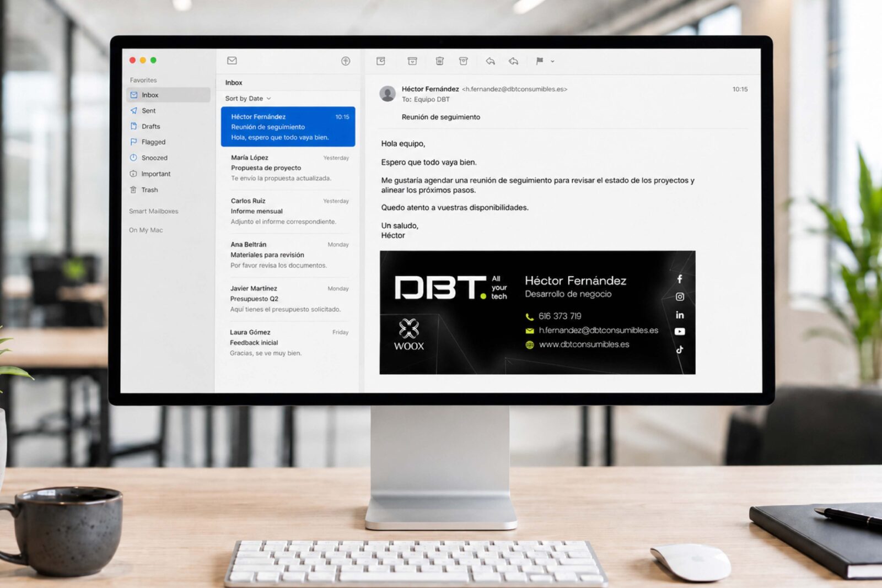Viewport: 882px width, 588px height.
Task: Expand the On My Mac section
Action: click(146, 230)
